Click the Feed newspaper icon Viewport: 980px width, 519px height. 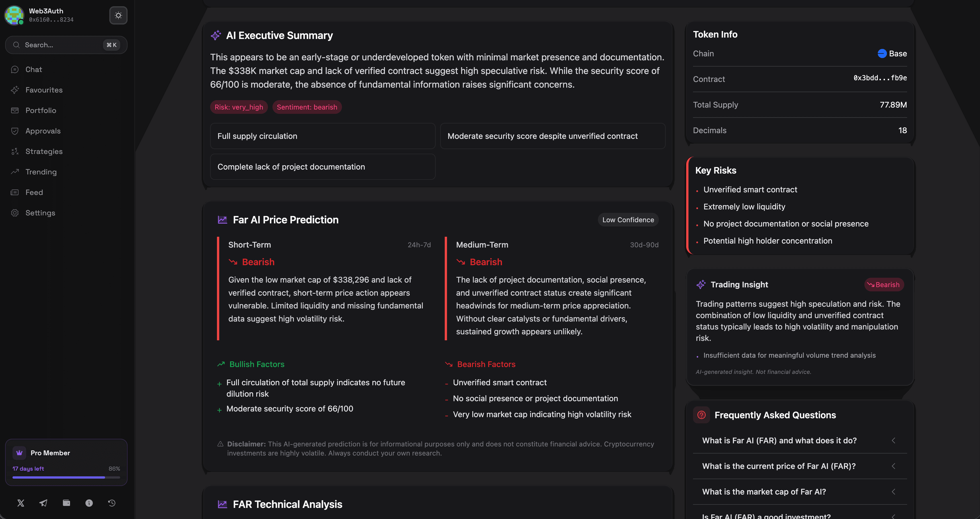pos(15,193)
